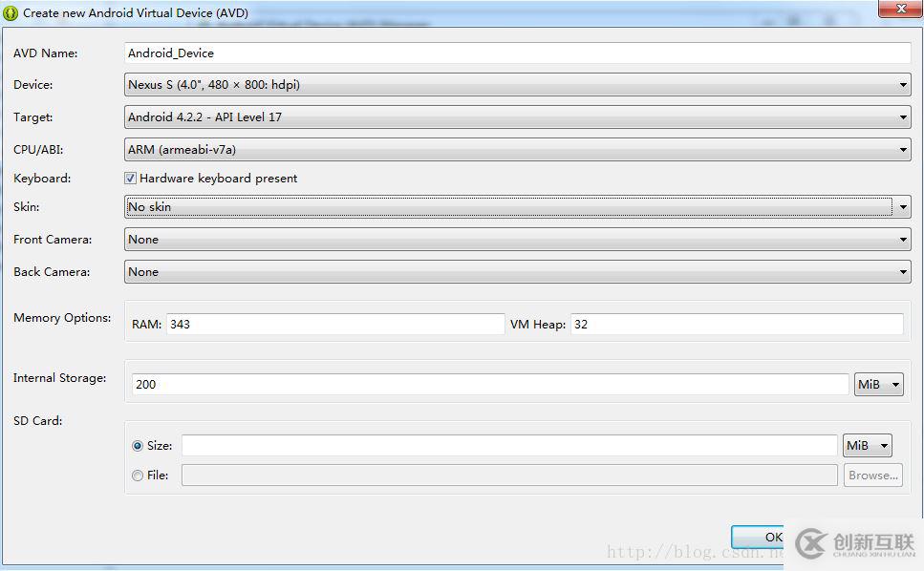Click the SD Card: label

[37, 421]
